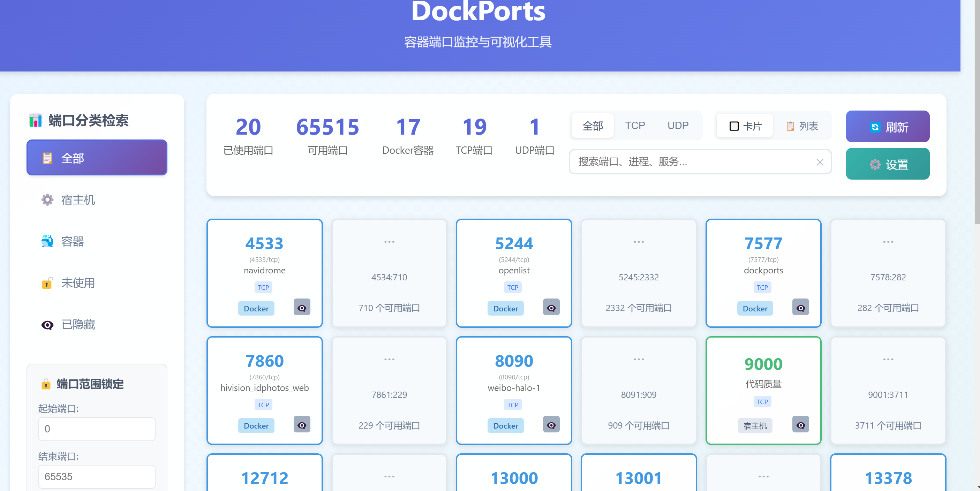Click the 17 Docker容器 statistic
Viewport: 980px width, 491px height.
tap(408, 136)
